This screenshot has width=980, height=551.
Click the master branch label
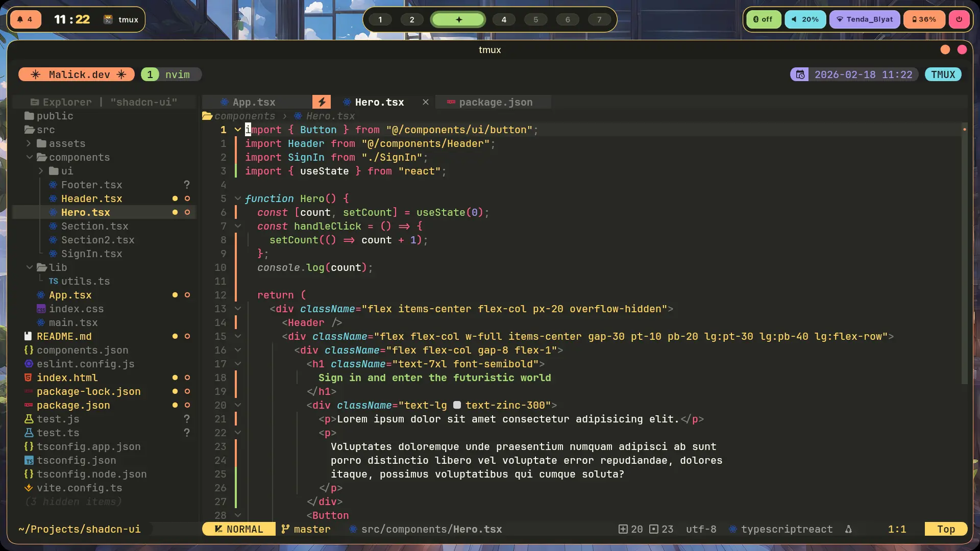click(x=312, y=529)
